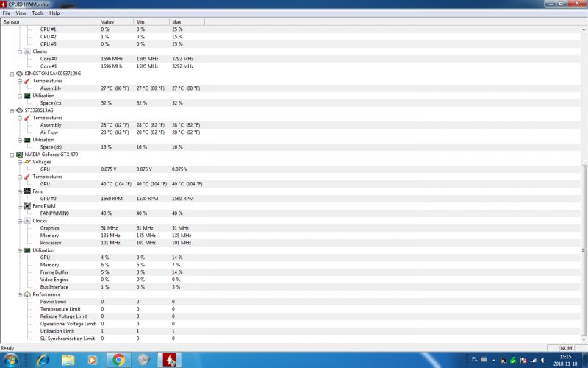The height and width of the screenshot is (368, 588).
Task: Click the NVIDIA GeForce GTX 470 card icon
Action: point(20,155)
